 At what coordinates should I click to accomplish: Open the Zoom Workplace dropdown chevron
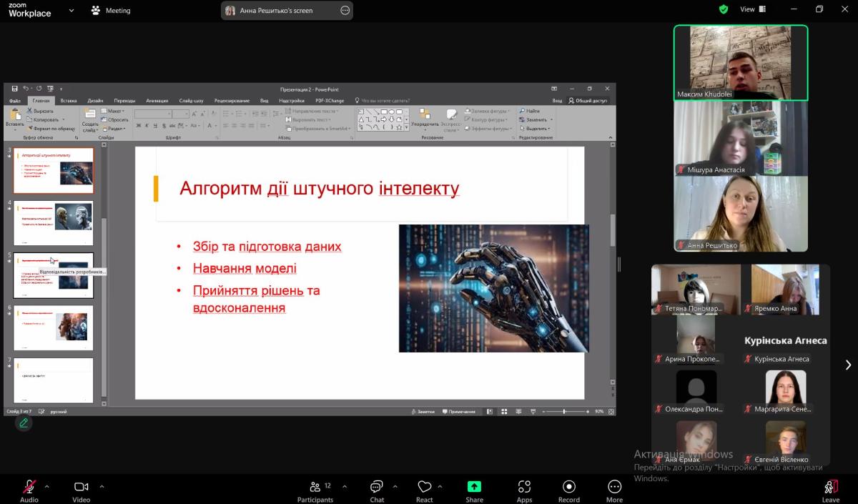point(71,11)
